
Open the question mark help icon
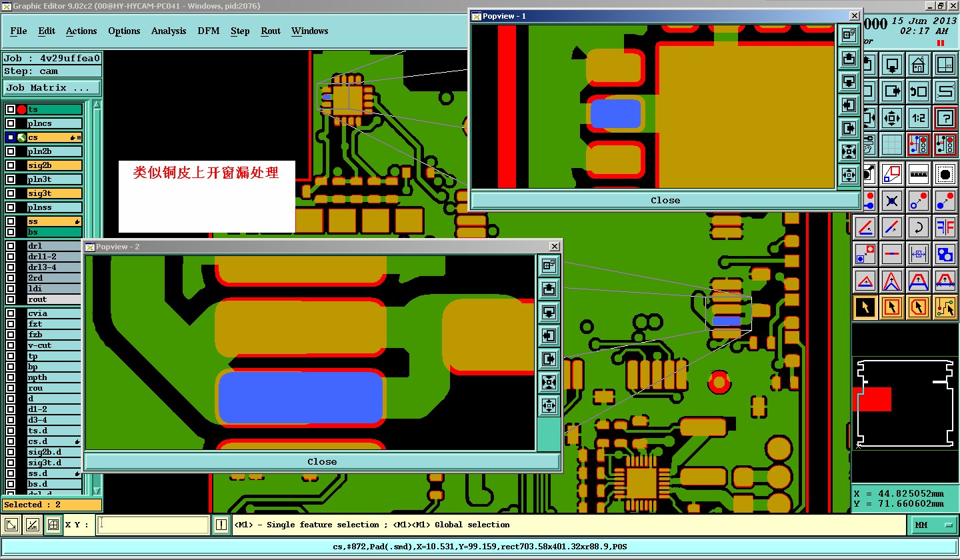(945, 118)
